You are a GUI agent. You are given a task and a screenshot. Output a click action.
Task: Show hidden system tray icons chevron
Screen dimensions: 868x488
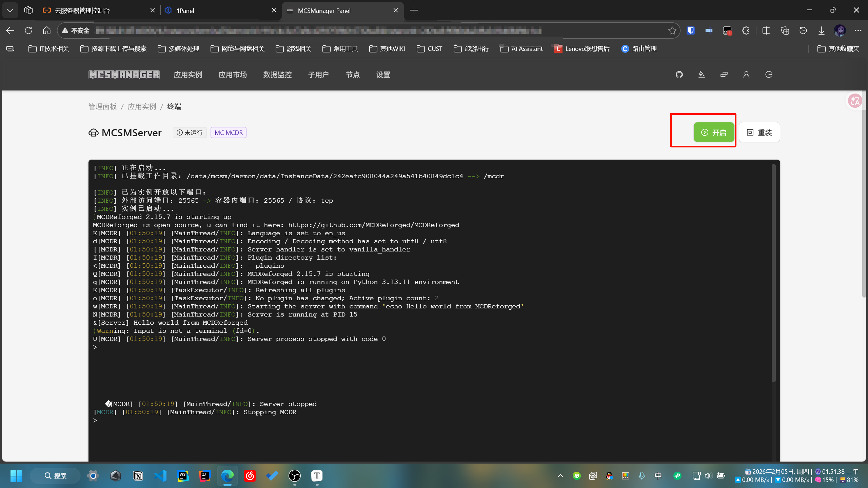560,476
